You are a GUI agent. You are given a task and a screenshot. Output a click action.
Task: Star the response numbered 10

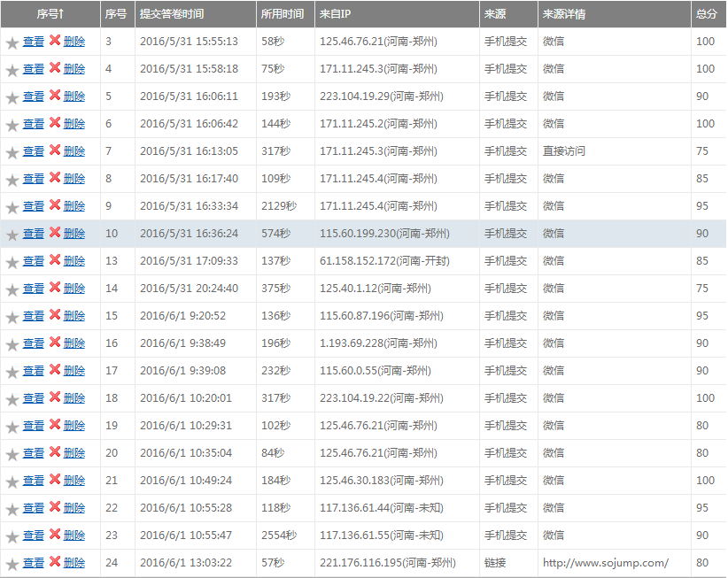(12, 235)
